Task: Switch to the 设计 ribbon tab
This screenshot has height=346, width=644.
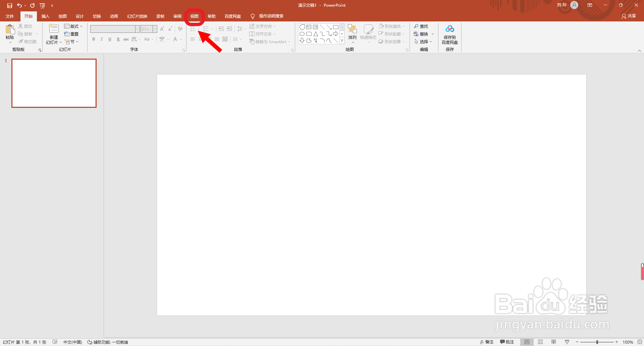Action: coord(79,16)
